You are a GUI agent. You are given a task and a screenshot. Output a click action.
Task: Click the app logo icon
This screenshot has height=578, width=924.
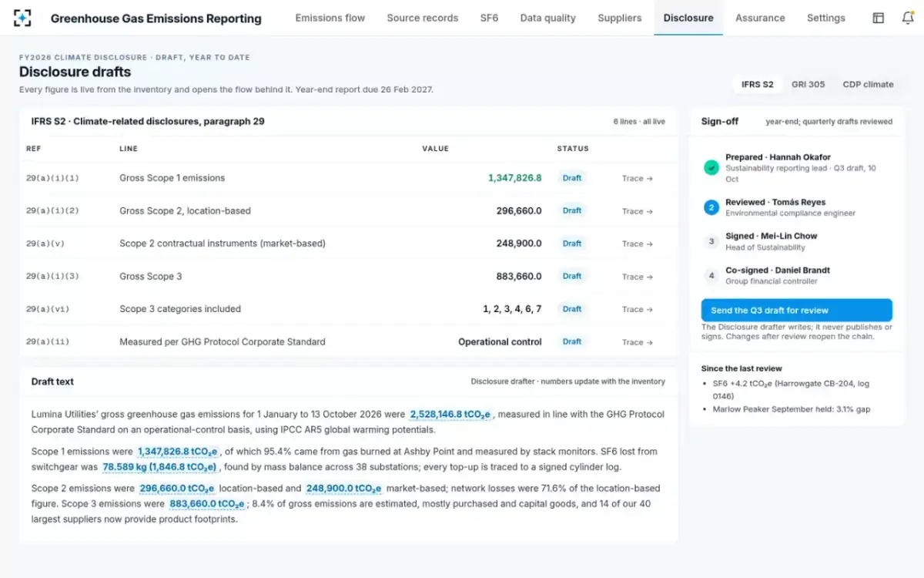23,18
